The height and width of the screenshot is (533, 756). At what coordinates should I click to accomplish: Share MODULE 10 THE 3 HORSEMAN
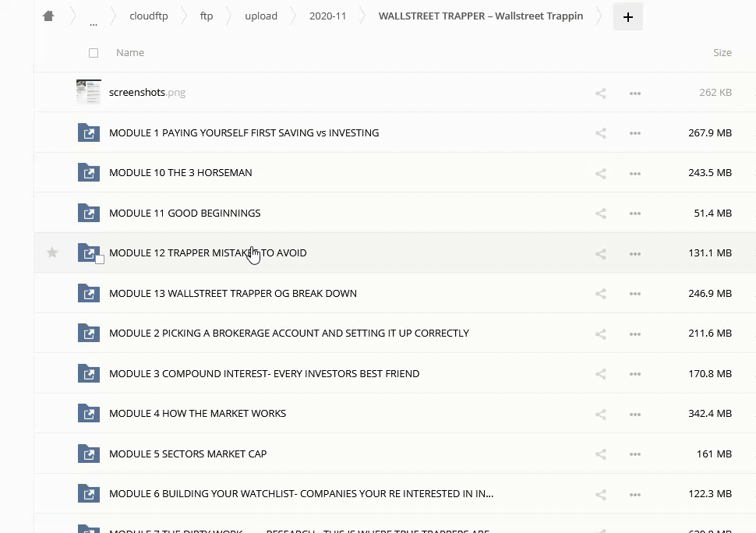(600, 174)
